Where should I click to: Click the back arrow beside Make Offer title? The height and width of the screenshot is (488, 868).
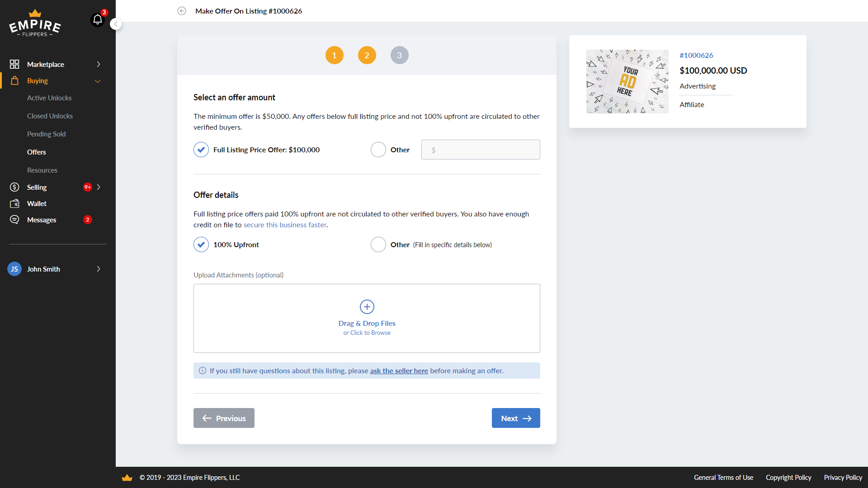tap(182, 11)
